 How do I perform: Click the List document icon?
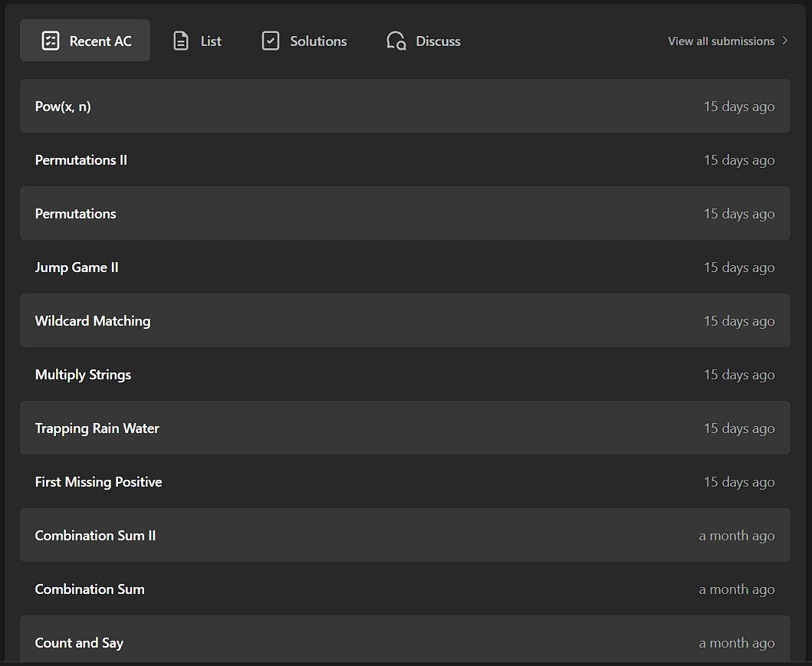pyautogui.click(x=181, y=41)
